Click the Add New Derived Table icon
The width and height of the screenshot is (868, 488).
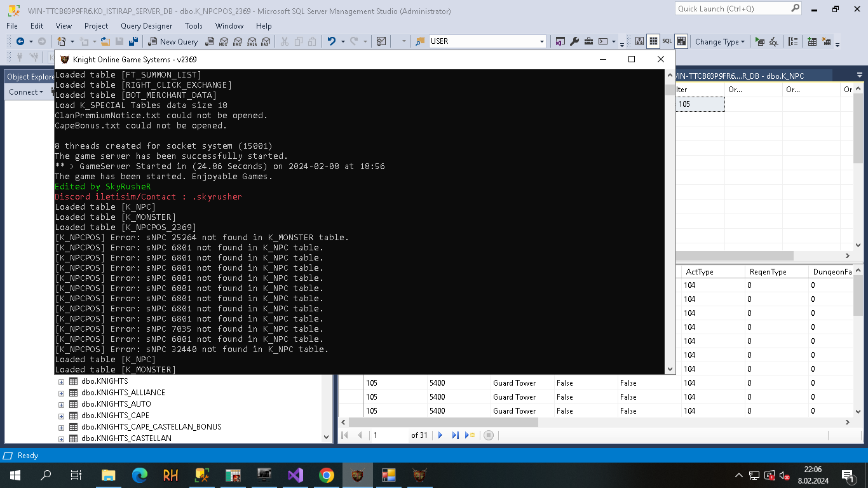826,42
